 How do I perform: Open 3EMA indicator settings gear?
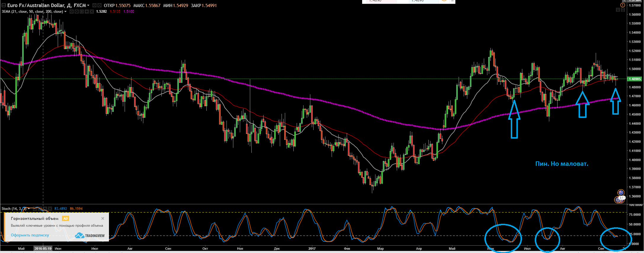pos(77,12)
